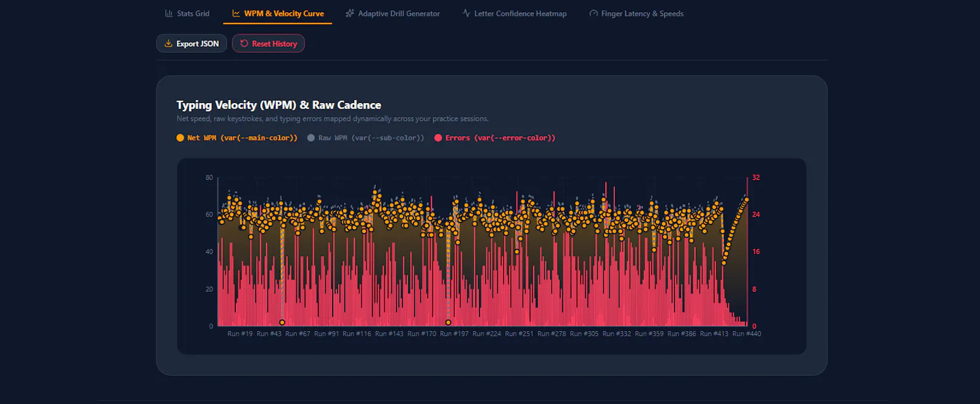This screenshot has width=980, height=404.
Task: Go to Finger Latency & Speeds tab
Action: click(x=636, y=13)
